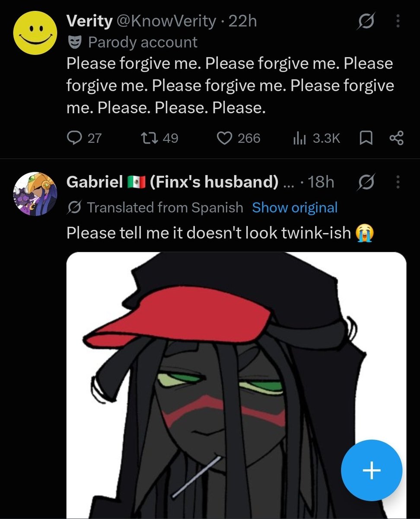Show original Spanish text
Screen dimensions: 420x519
(x=295, y=208)
